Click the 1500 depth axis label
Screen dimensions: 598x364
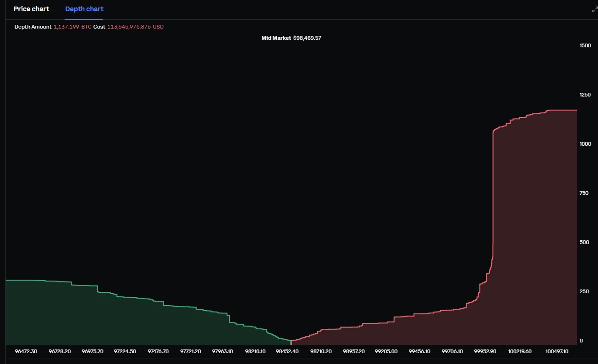(585, 45)
